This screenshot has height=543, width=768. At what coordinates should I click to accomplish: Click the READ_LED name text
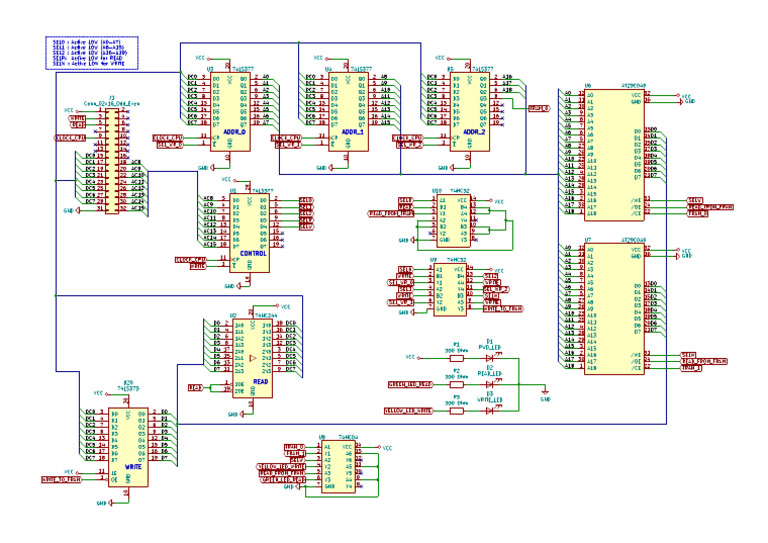click(490, 374)
